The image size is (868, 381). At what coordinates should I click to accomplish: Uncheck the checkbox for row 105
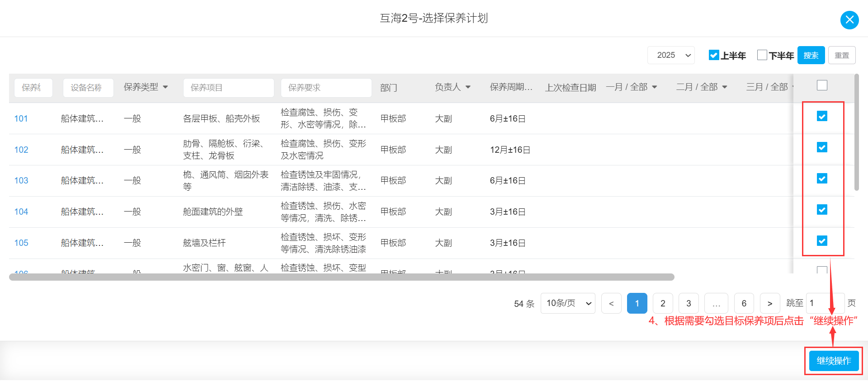coord(822,241)
